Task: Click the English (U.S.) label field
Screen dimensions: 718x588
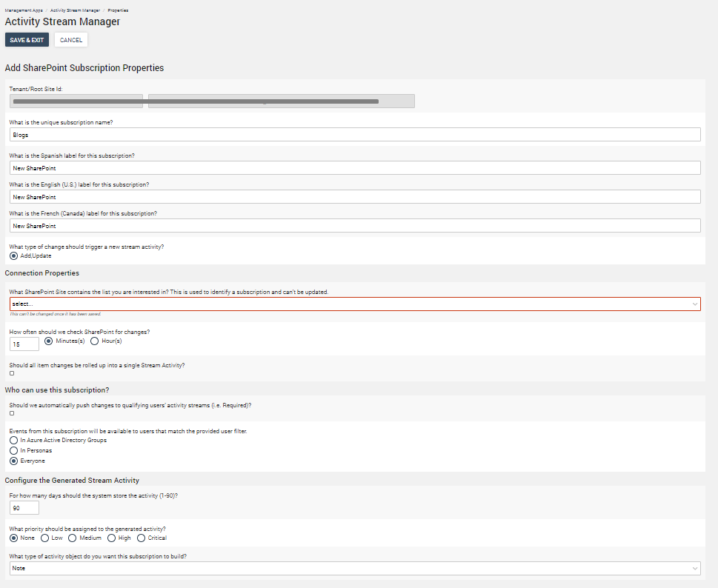Action: [355, 197]
